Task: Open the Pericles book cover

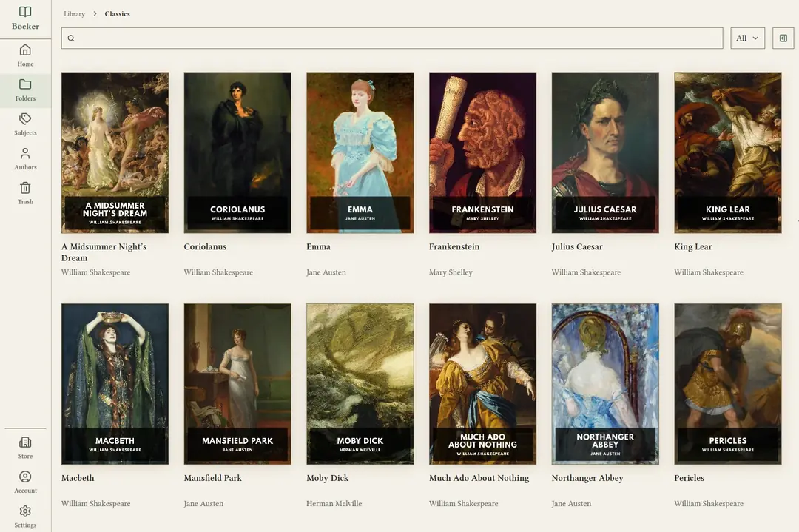Action: [728, 384]
